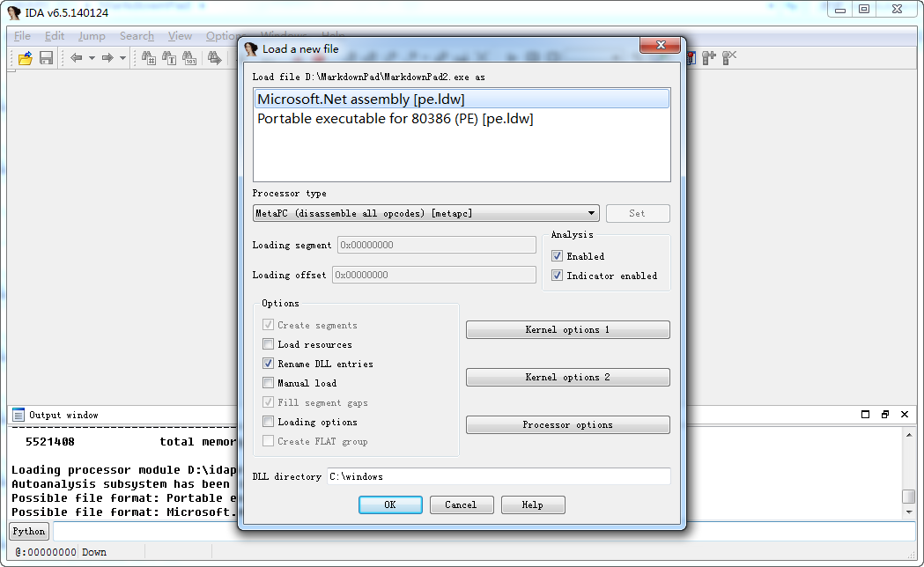Screen dimensions: 924x567
Task: Enable the Manual load checkbox
Action: [268, 383]
